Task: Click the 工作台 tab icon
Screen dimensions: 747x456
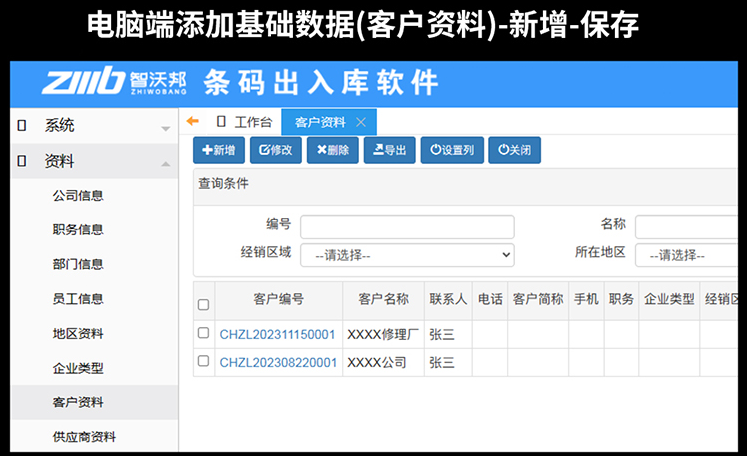Action: 221,122
